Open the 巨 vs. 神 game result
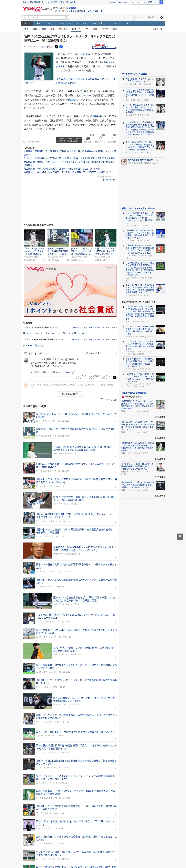This screenshot has height=868, width=186. pyautogui.click(x=27, y=333)
